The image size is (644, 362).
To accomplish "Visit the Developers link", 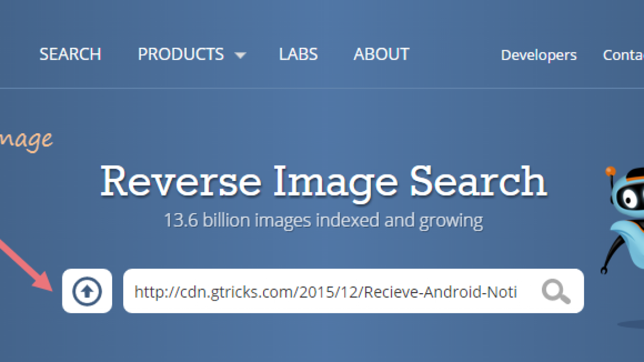I will (538, 55).
